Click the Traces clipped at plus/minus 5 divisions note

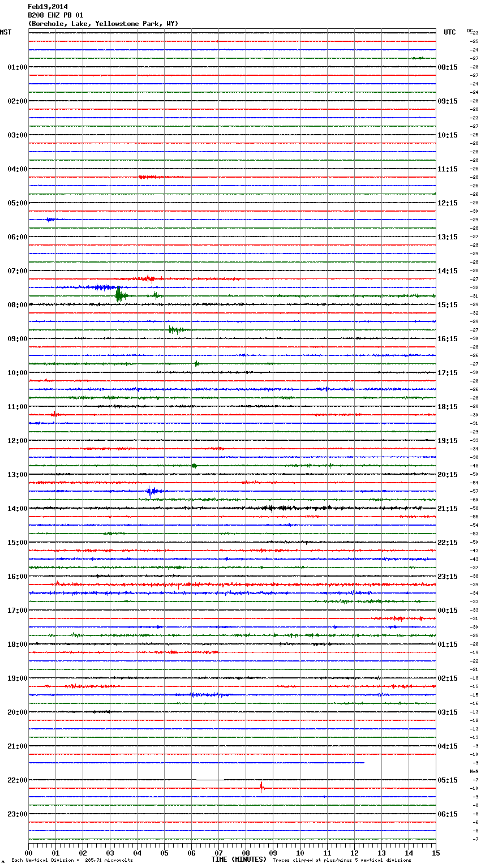coord(342,860)
